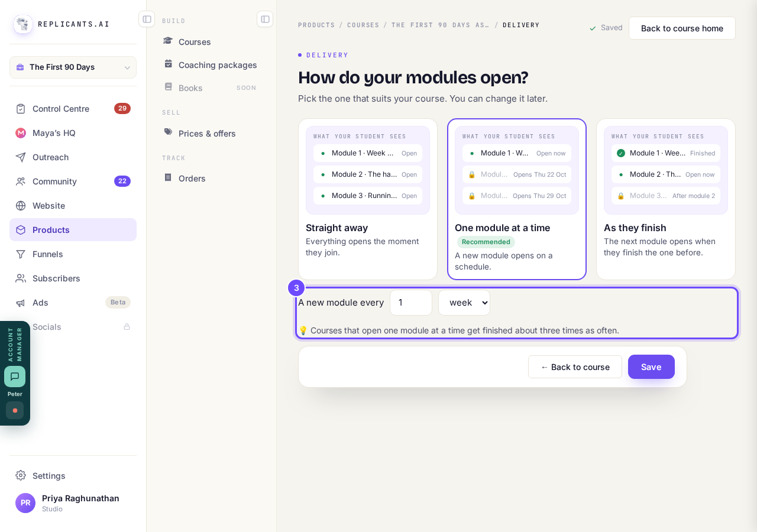This screenshot has width=757, height=532.
Task: Open Orders in Track section
Action: 211,179
